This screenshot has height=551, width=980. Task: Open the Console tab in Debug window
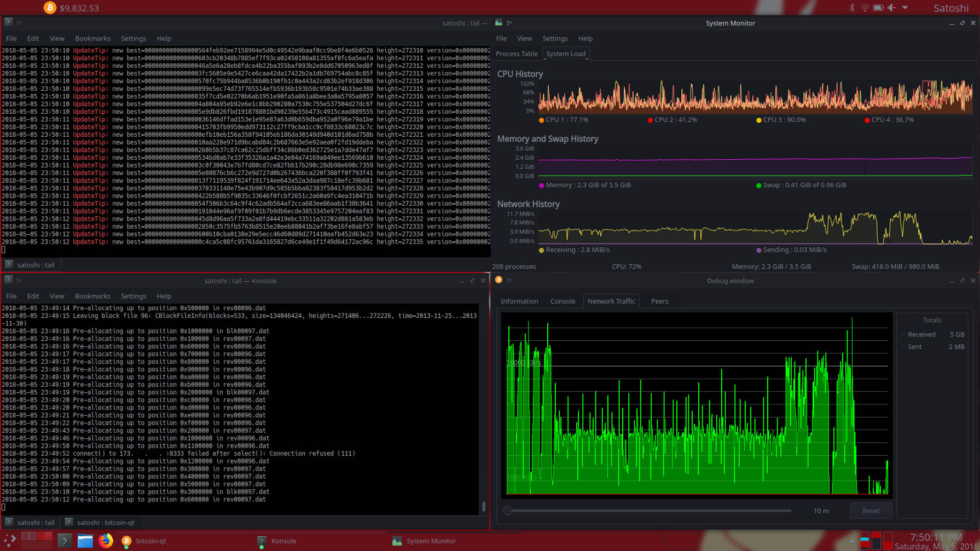click(563, 301)
